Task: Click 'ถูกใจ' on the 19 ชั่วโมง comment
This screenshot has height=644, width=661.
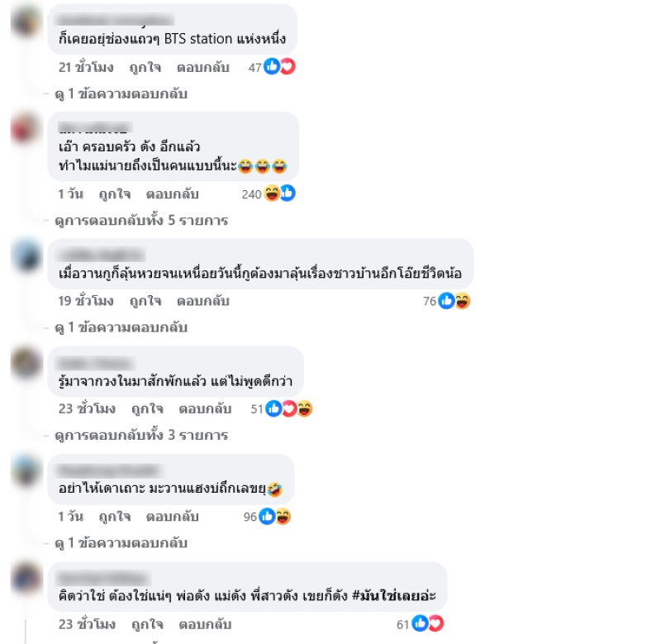Action: pos(145,301)
